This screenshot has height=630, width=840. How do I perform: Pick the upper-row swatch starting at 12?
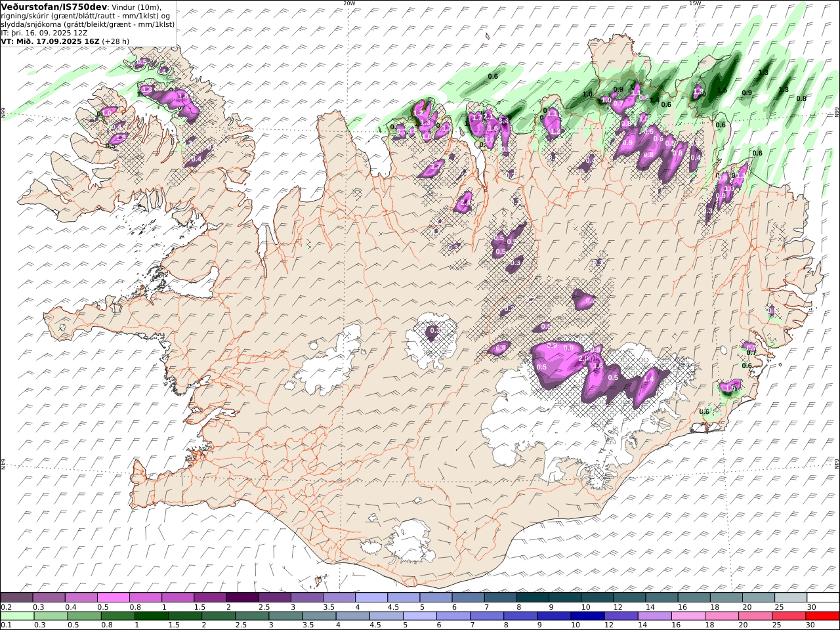click(629, 598)
